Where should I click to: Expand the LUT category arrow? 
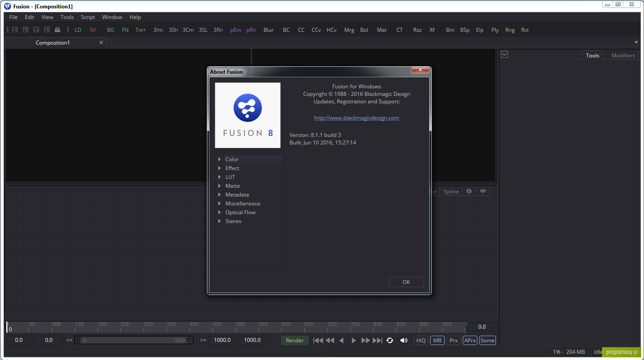coord(219,177)
